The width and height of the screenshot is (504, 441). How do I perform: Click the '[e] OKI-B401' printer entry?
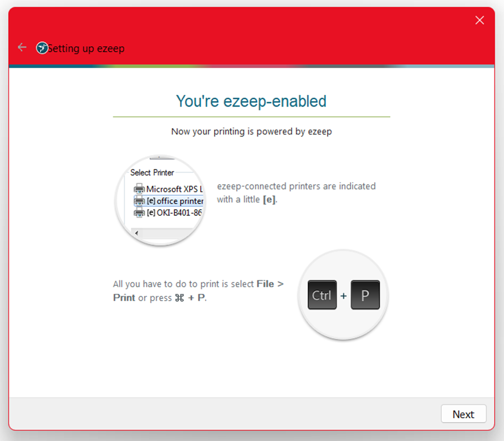(x=168, y=212)
